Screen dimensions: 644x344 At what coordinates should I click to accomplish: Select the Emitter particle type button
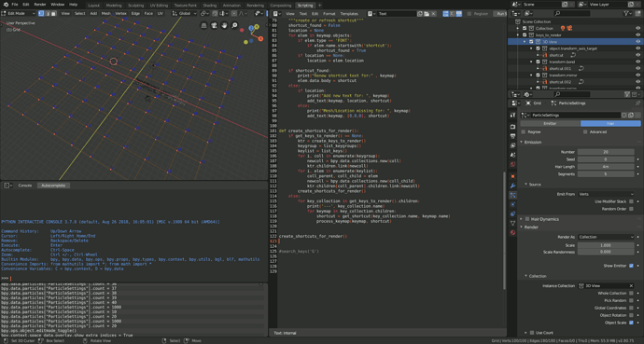[x=550, y=123]
